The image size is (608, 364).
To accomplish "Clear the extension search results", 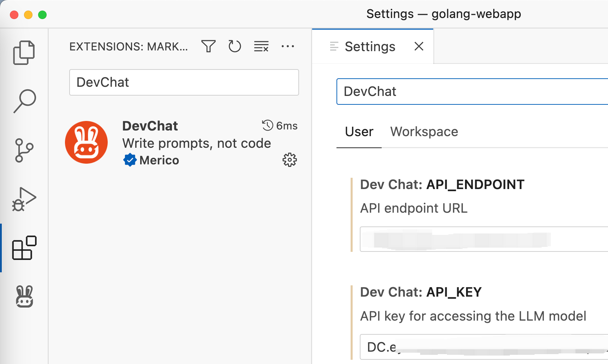I will click(x=261, y=46).
